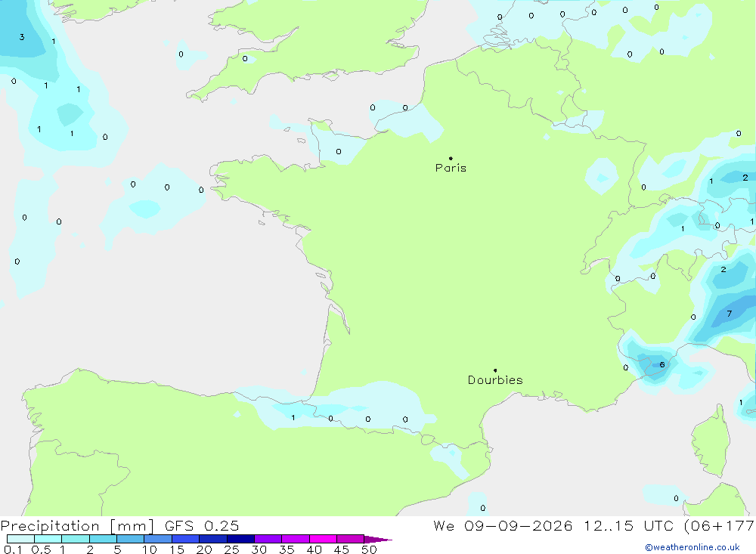Click the GFS 0.25 model label
Screen dimensions: 756x554
(202, 525)
